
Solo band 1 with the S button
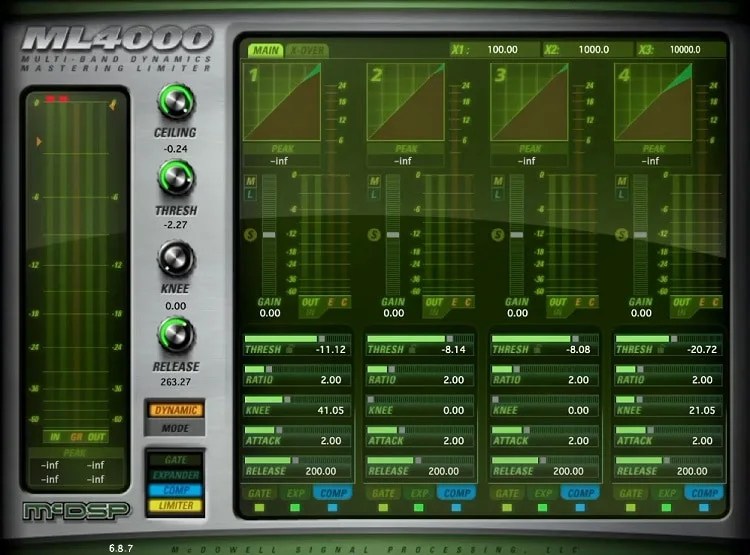click(251, 235)
